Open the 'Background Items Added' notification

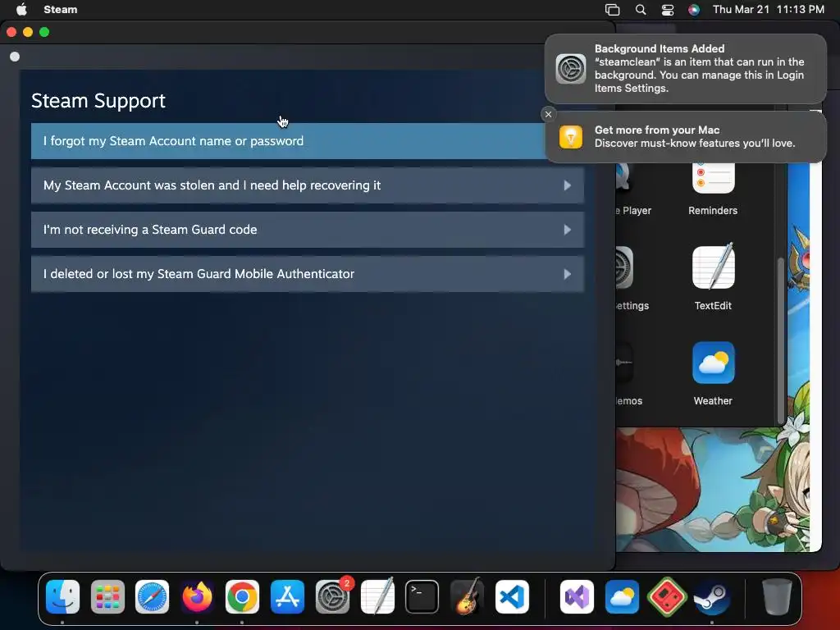[x=686, y=69]
